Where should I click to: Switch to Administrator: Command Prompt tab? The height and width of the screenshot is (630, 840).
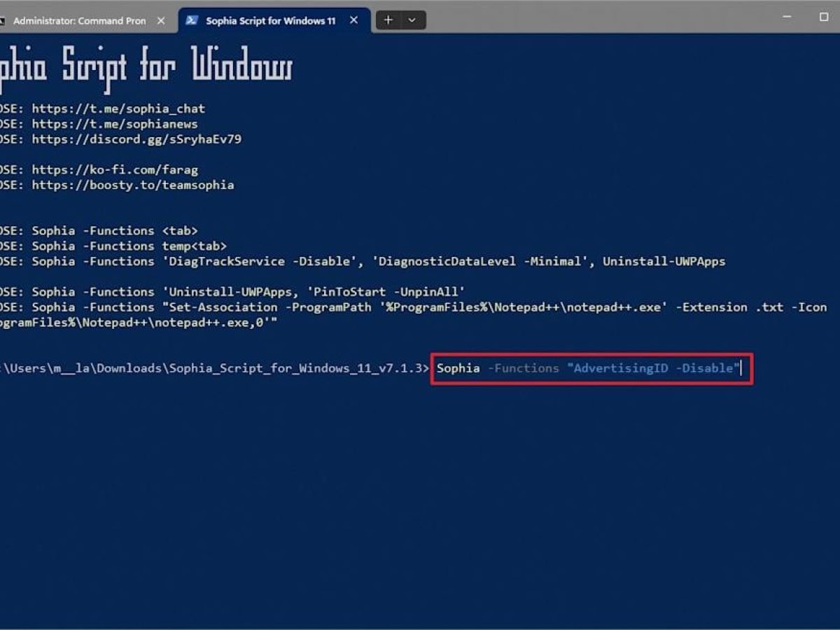(x=79, y=21)
